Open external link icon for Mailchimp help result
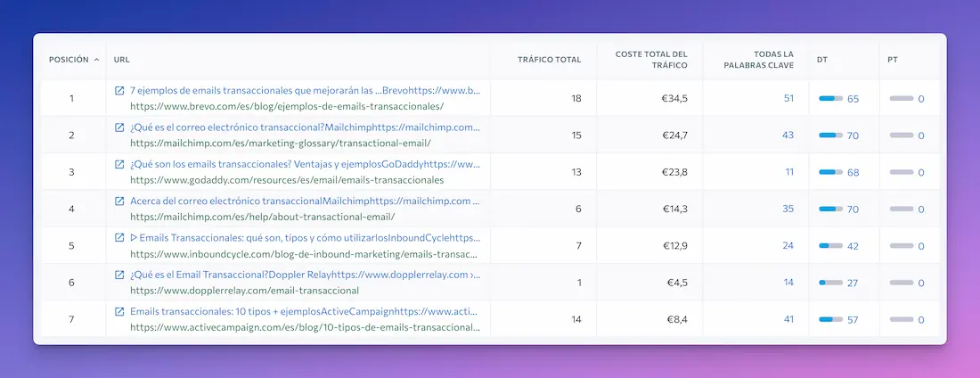Screen dimensions: 980x378 119,201
